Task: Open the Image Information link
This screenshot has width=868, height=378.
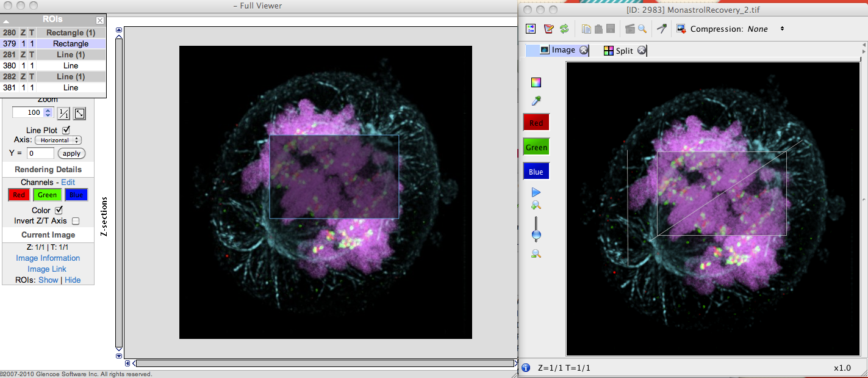Action: (x=48, y=258)
